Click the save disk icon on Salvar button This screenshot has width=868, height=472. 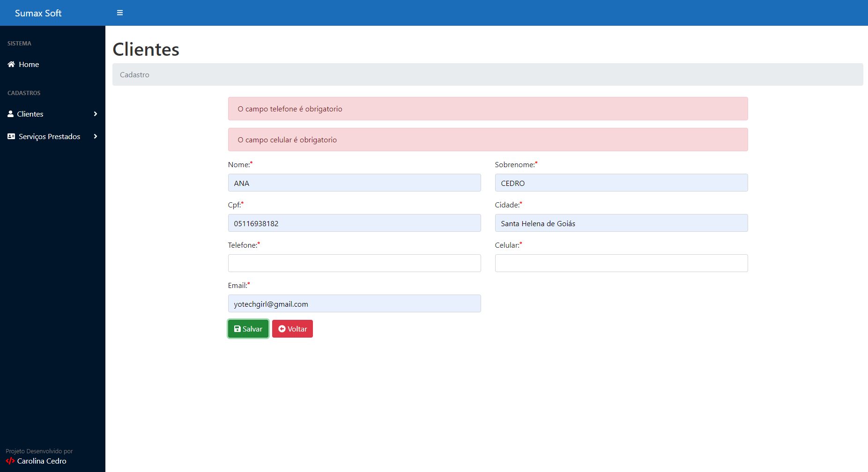click(237, 328)
